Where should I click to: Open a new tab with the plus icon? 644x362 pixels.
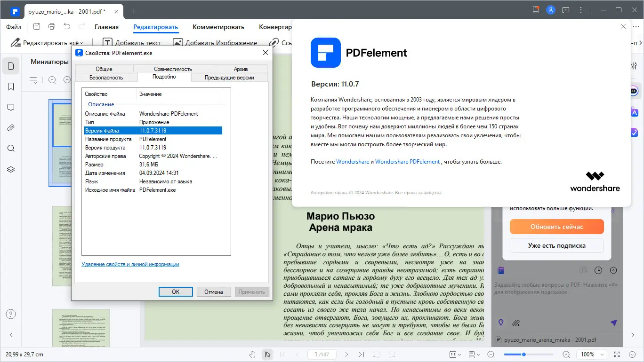point(134,10)
